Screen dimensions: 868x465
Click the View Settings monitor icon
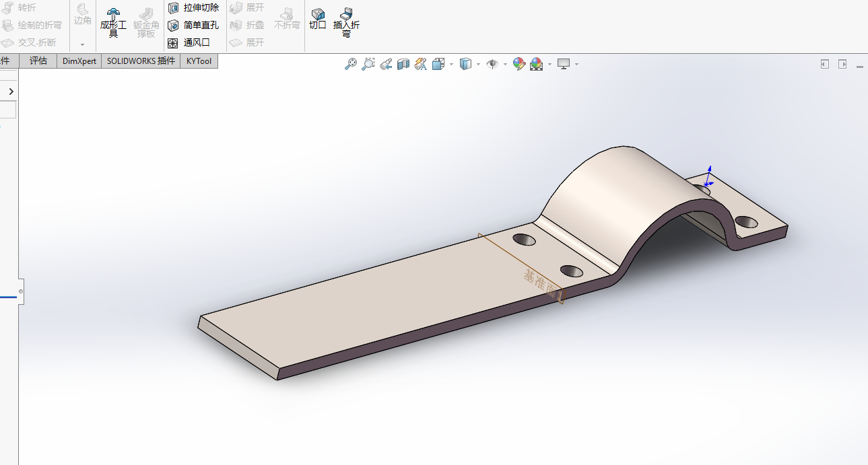tap(564, 64)
